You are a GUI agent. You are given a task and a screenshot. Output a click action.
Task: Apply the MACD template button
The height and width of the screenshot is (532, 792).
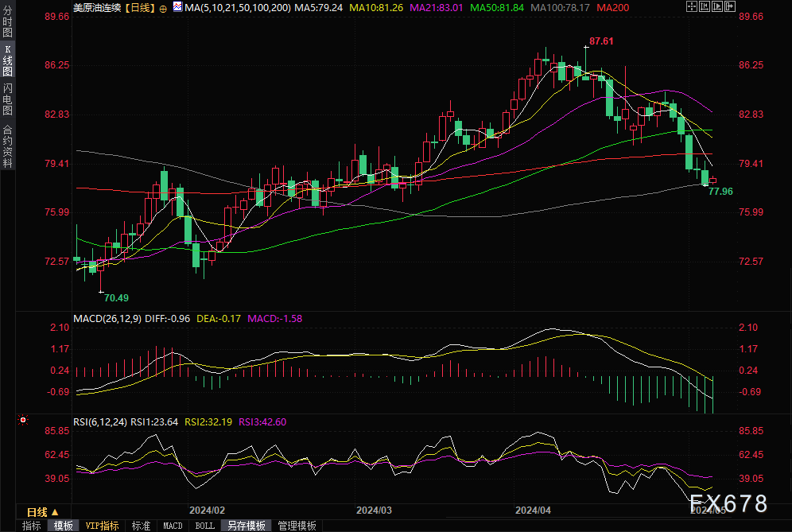[173, 526]
